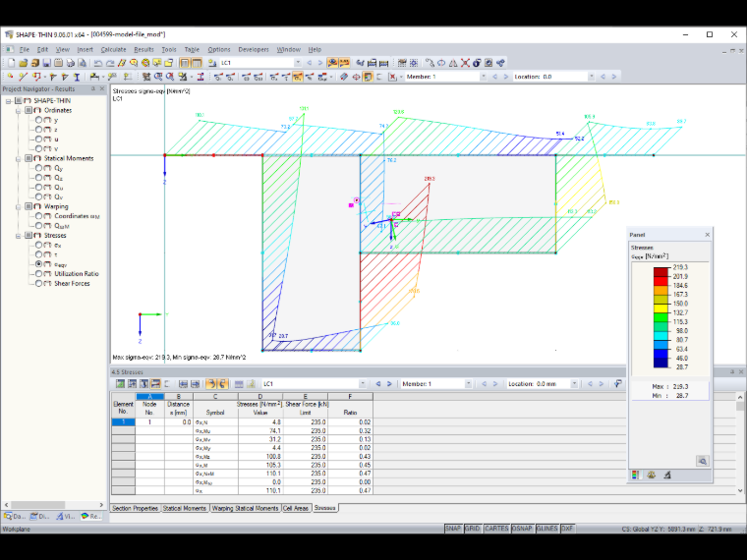This screenshot has height=560, width=747.
Task: Click the Save floppy disk icon
Action: 47,63
